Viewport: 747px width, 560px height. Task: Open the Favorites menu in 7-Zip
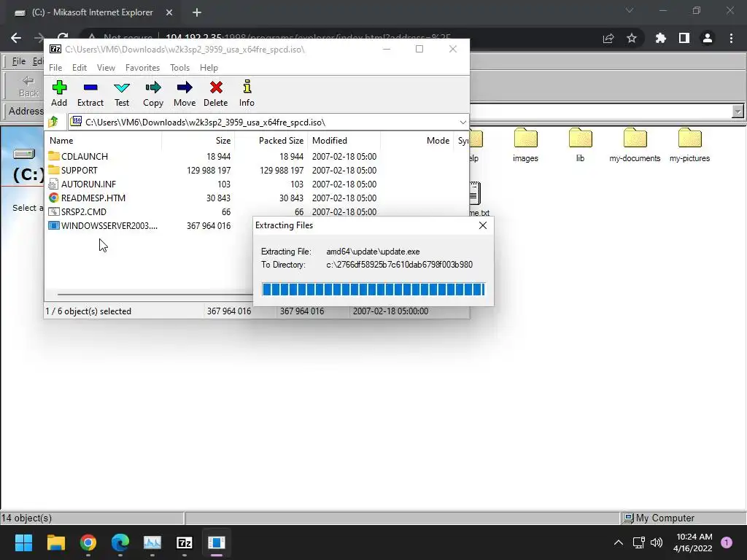pyautogui.click(x=142, y=68)
